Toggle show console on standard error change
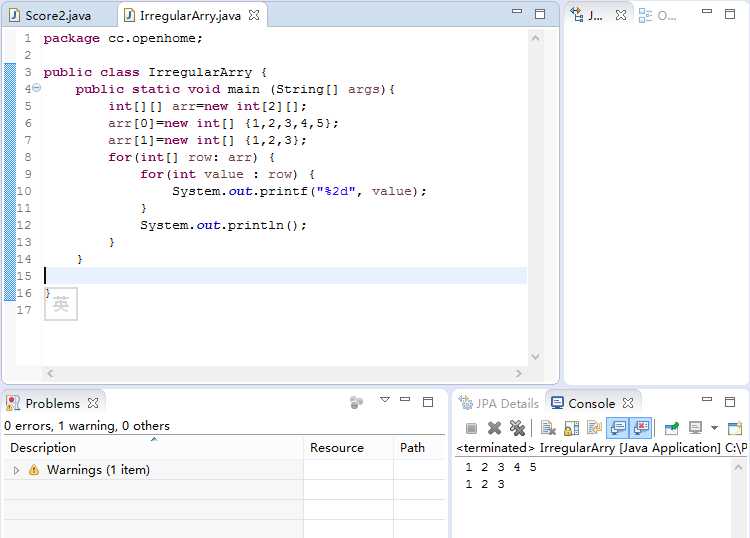The image size is (750, 538). click(641, 428)
